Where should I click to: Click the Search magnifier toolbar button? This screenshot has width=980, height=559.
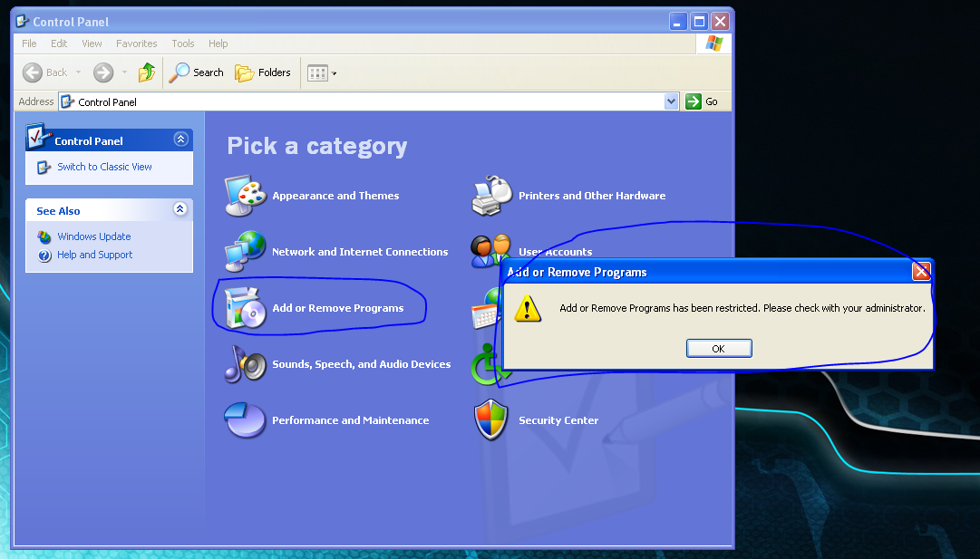click(196, 72)
